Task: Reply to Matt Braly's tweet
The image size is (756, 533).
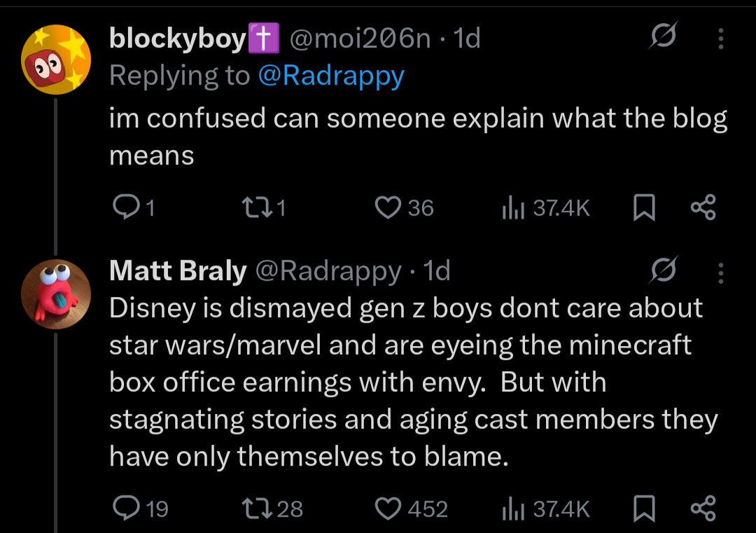Action: [126, 508]
